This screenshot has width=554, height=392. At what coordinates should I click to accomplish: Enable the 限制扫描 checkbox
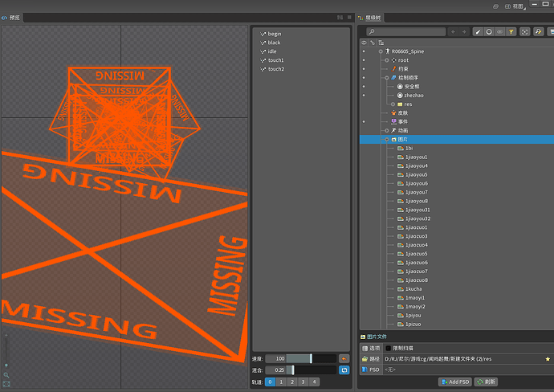pyautogui.click(x=389, y=348)
